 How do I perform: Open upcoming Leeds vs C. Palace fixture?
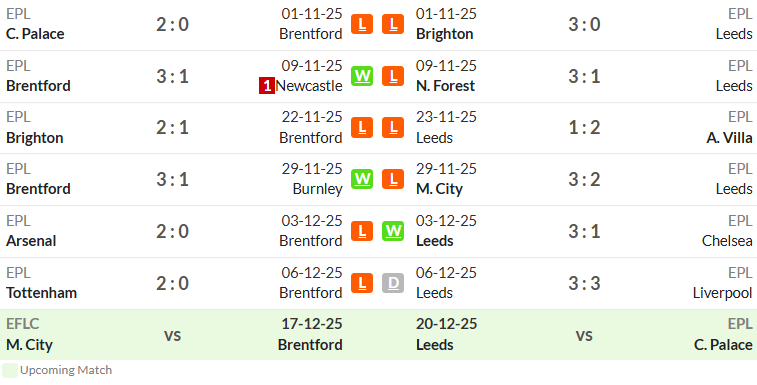click(584, 335)
